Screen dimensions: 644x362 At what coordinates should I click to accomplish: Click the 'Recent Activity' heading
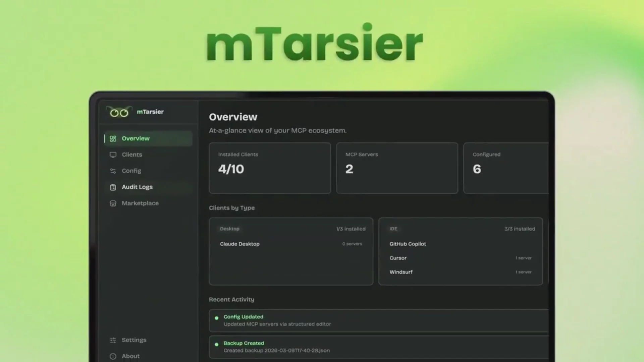click(231, 299)
